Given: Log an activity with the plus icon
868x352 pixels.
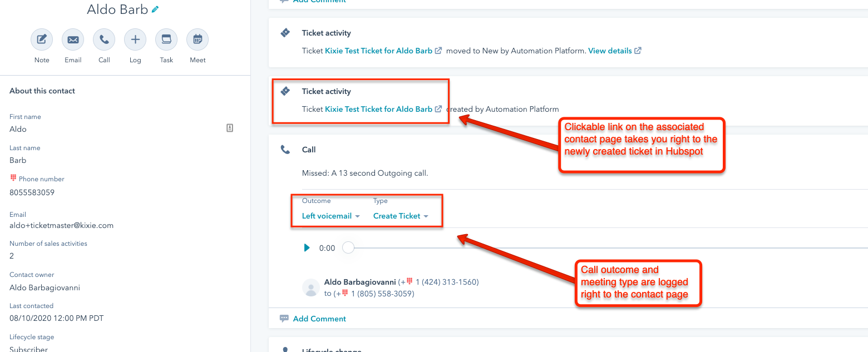Looking at the screenshot, I should (135, 39).
